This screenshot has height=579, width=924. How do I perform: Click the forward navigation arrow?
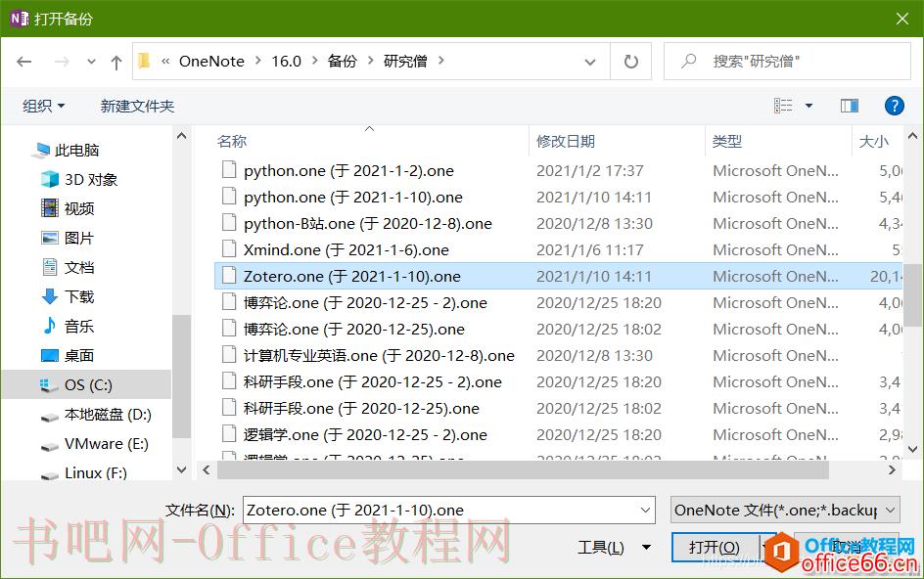(62, 62)
